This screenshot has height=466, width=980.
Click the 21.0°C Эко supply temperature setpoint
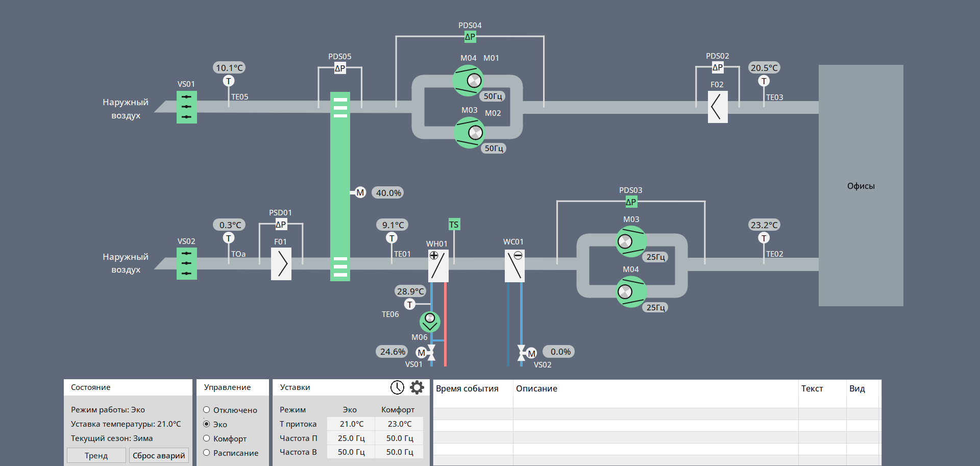(351, 424)
